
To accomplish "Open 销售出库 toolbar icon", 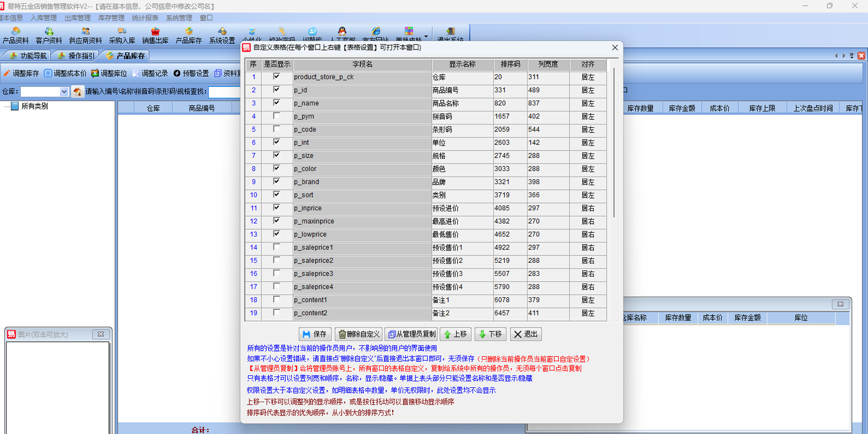I will click(x=155, y=35).
